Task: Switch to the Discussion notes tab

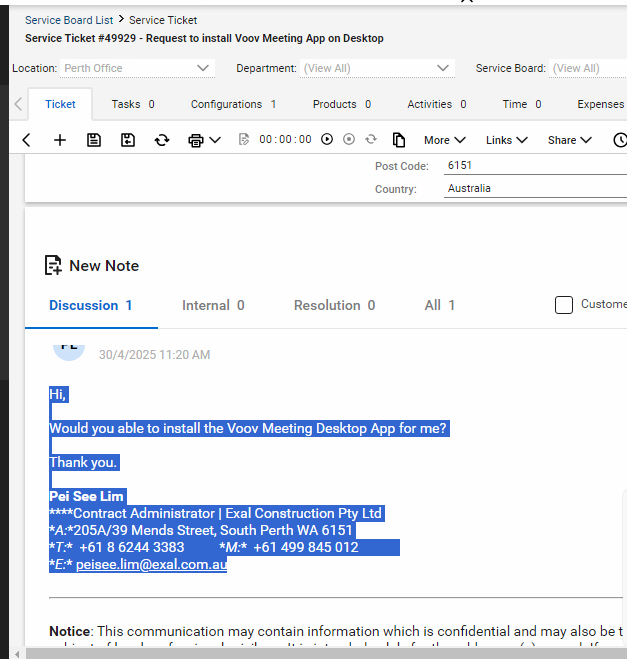Action: pos(91,306)
